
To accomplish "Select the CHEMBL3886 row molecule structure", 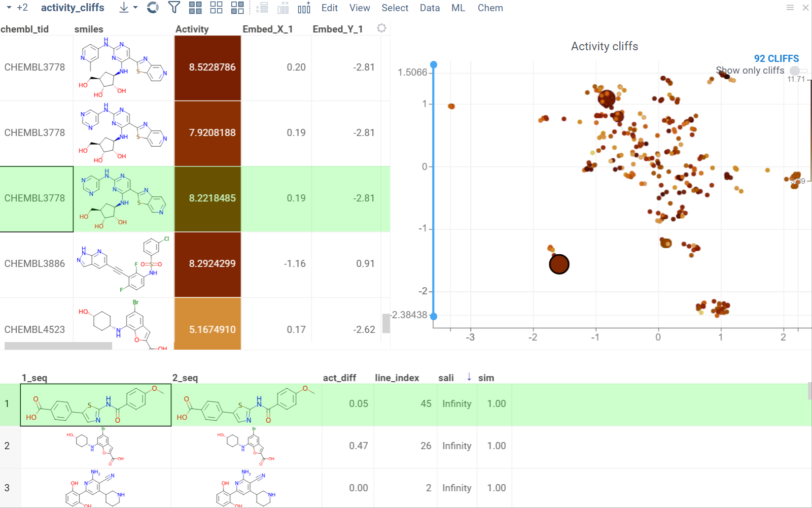I will point(123,264).
